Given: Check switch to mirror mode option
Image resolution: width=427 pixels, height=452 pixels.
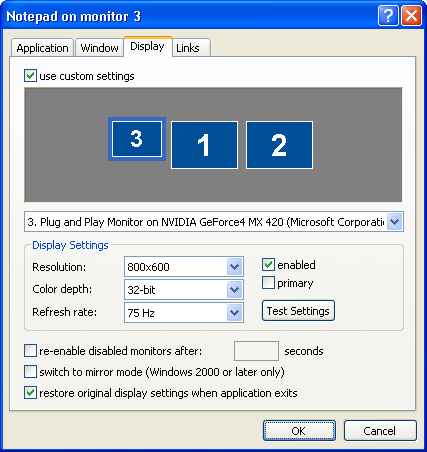Looking at the screenshot, I should 30,372.
